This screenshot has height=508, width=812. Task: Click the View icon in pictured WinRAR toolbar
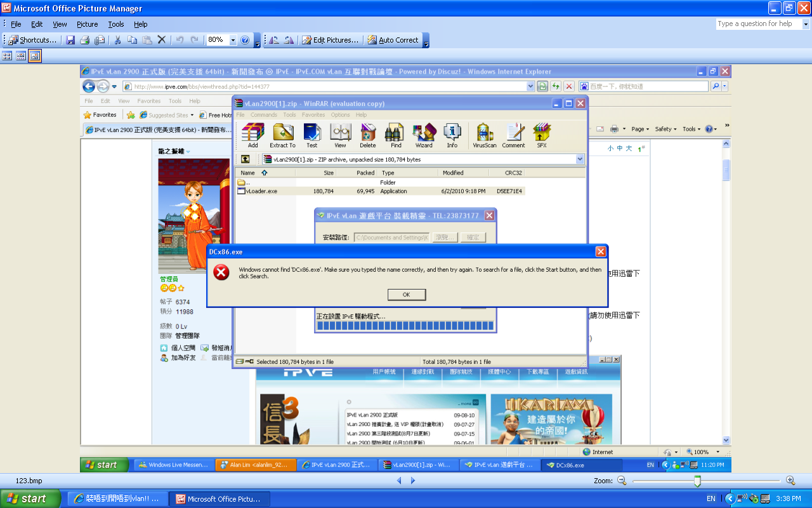pos(341,135)
